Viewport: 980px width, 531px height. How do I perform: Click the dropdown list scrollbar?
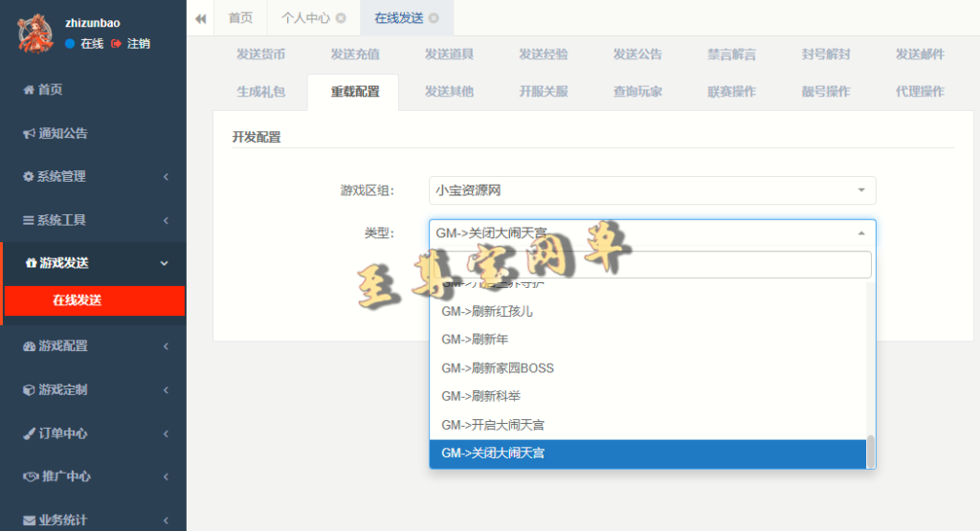pos(870,451)
